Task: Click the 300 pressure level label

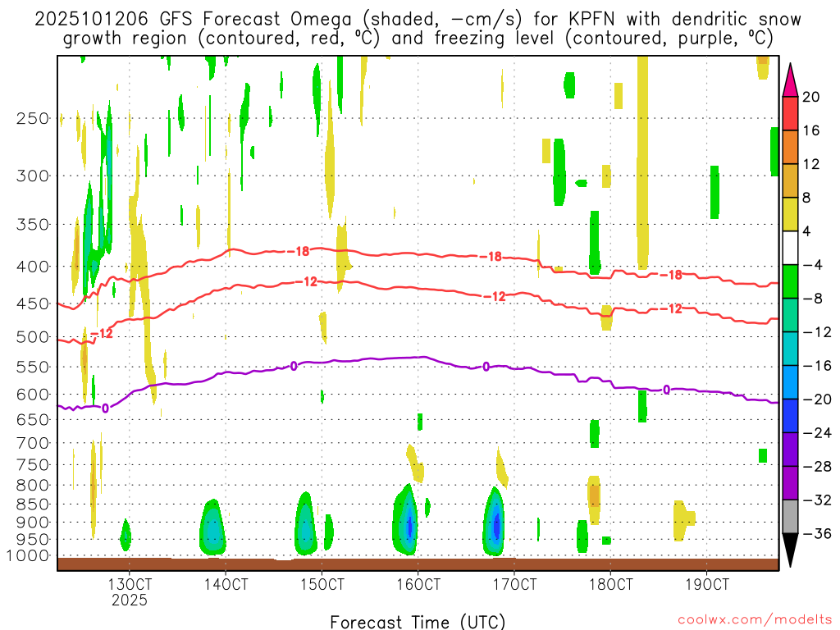Action: [x=33, y=176]
